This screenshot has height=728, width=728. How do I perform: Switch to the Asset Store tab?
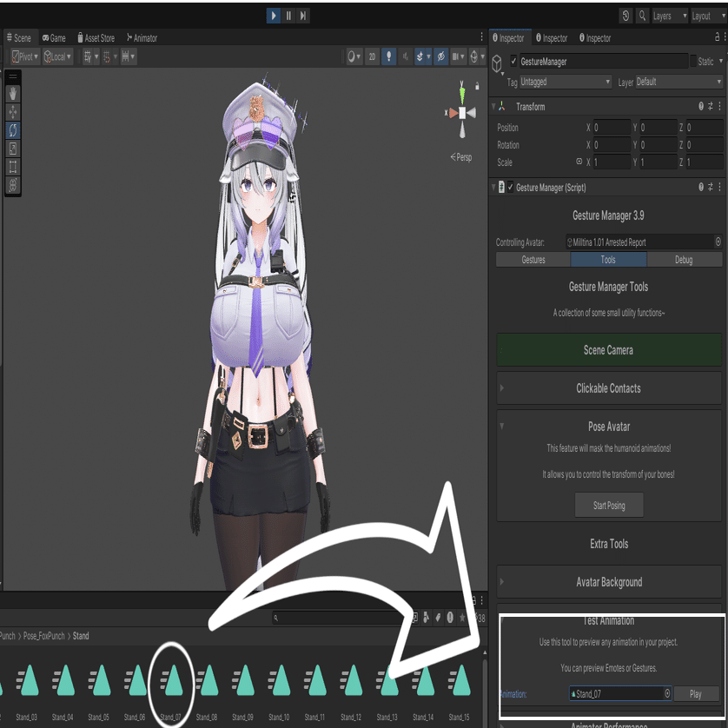pyautogui.click(x=96, y=38)
